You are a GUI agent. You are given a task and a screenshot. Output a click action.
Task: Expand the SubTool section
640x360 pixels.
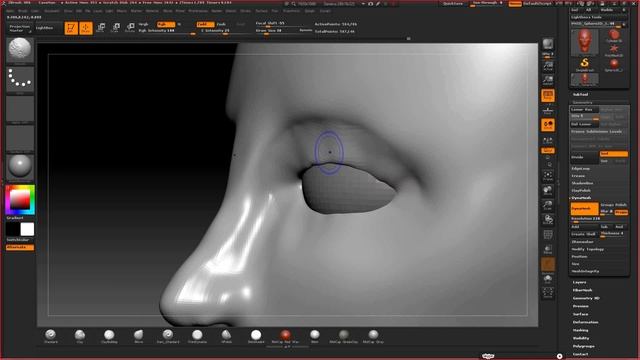[580, 94]
